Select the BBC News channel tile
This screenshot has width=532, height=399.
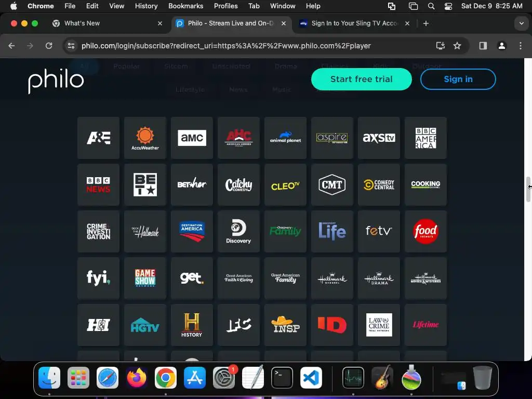tap(98, 184)
